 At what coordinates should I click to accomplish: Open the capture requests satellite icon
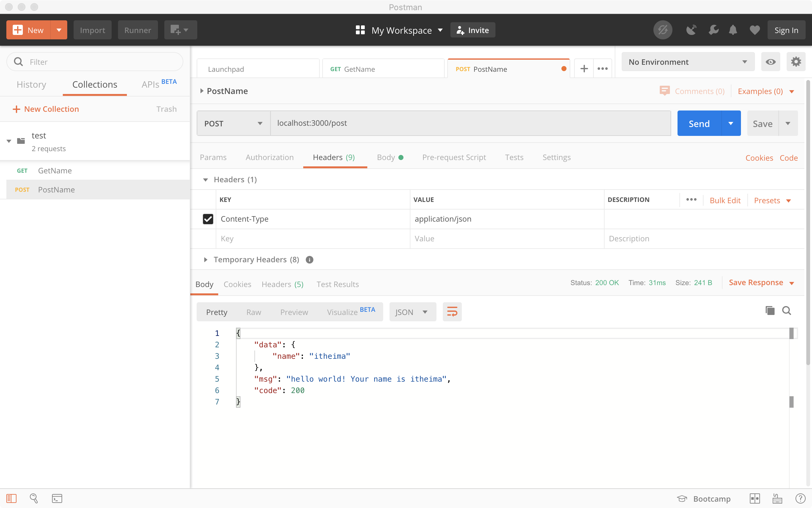(691, 30)
